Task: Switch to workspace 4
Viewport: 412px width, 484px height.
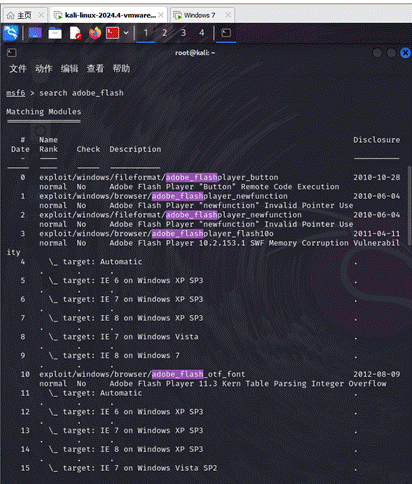Action: tap(202, 33)
